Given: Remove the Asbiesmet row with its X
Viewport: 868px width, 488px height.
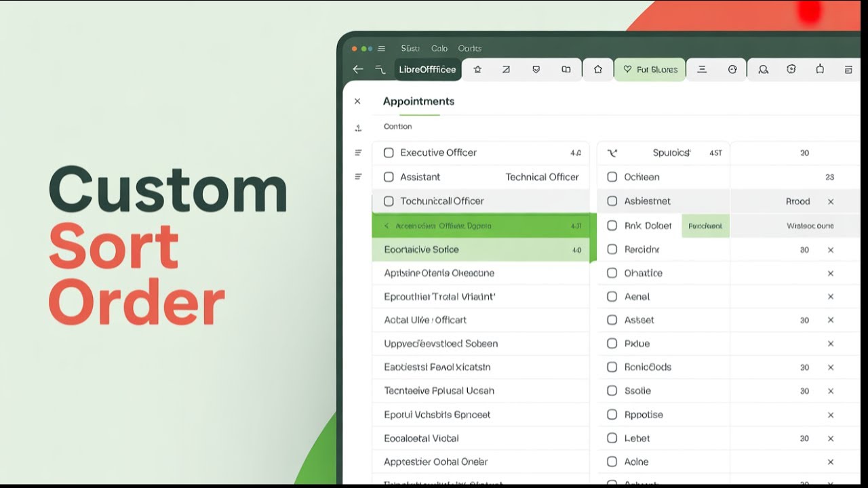Looking at the screenshot, I should click(x=831, y=201).
